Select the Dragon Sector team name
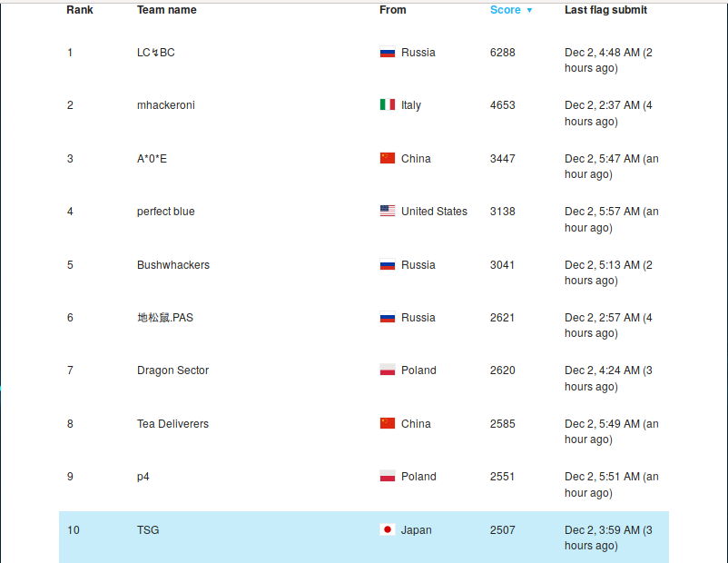 pos(172,370)
